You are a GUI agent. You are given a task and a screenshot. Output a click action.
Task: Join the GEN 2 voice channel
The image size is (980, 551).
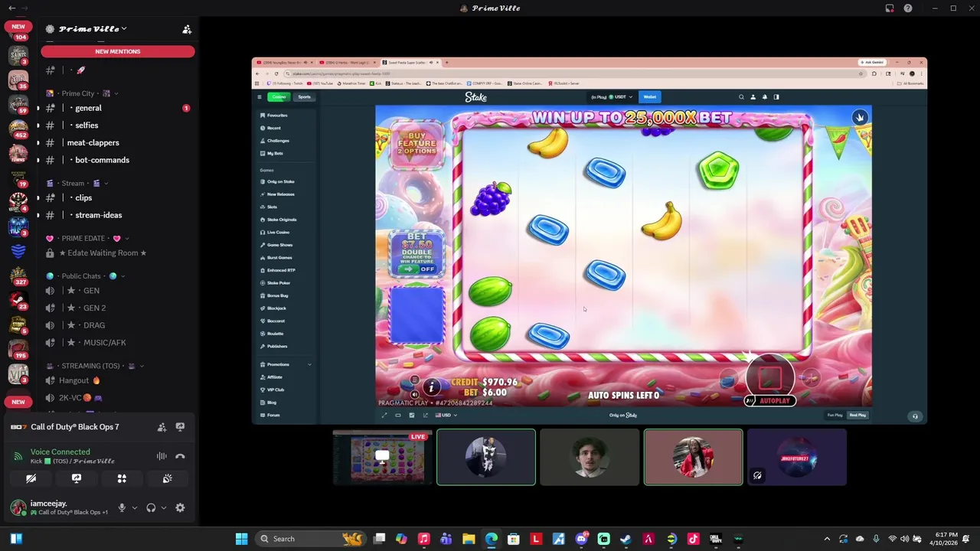pos(117,308)
